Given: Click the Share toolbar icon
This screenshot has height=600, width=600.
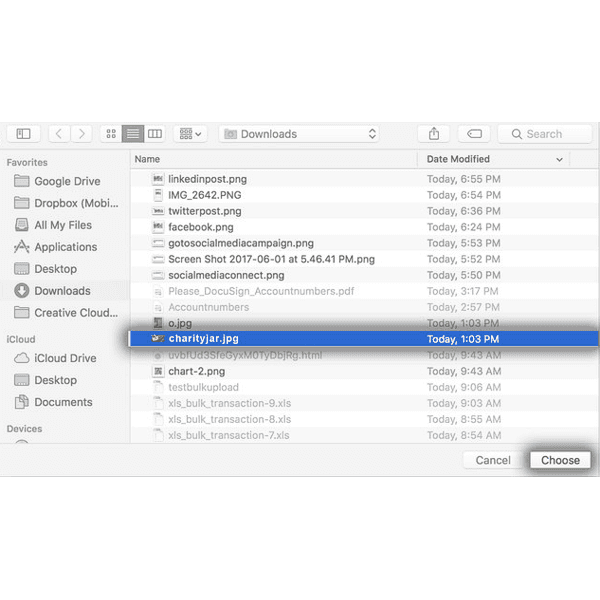Looking at the screenshot, I should coord(434,134).
